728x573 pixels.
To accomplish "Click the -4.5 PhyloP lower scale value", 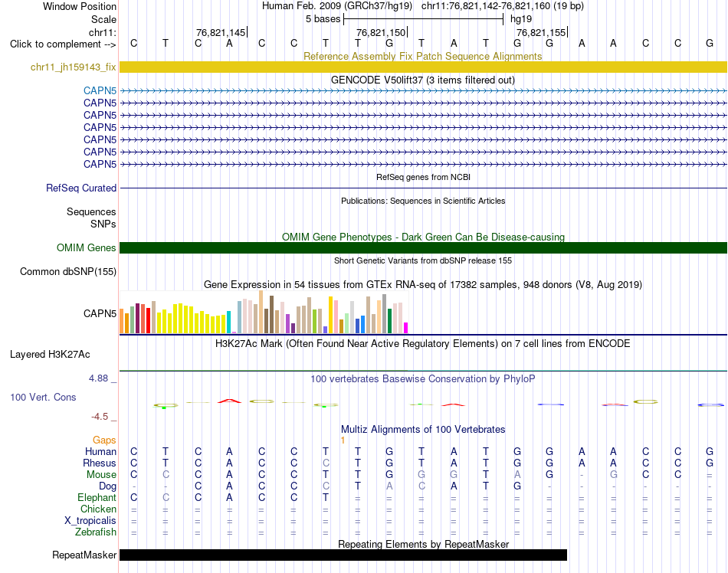I will pos(100,416).
